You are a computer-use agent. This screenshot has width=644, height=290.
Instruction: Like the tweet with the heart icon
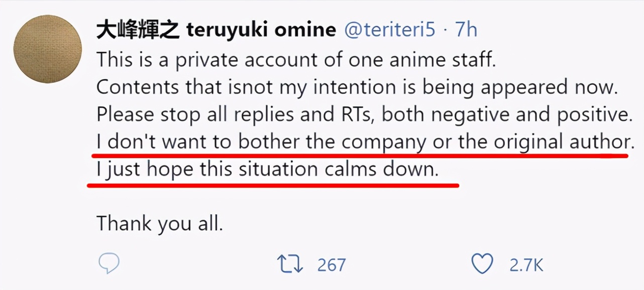point(482,264)
